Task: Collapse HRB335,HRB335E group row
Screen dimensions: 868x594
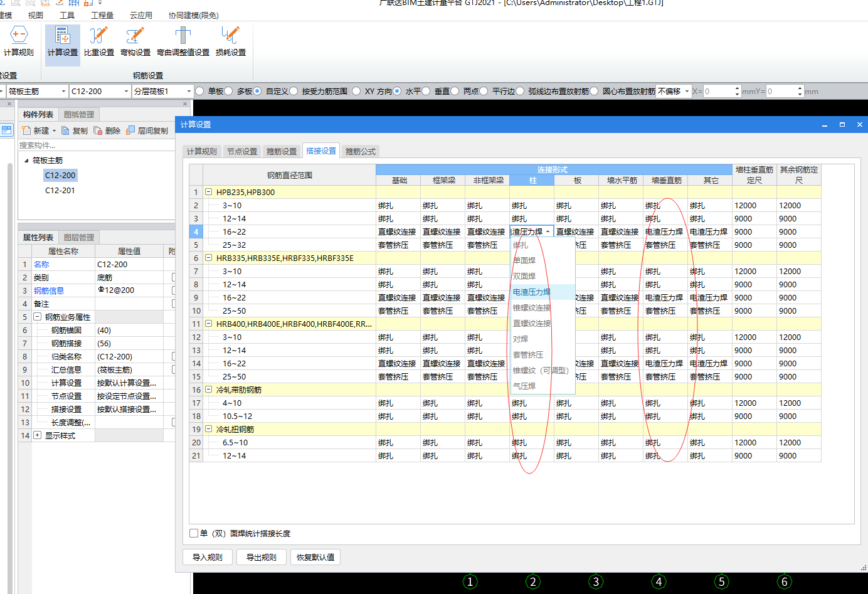Action: pyautogui.click(x=208, y=258)
